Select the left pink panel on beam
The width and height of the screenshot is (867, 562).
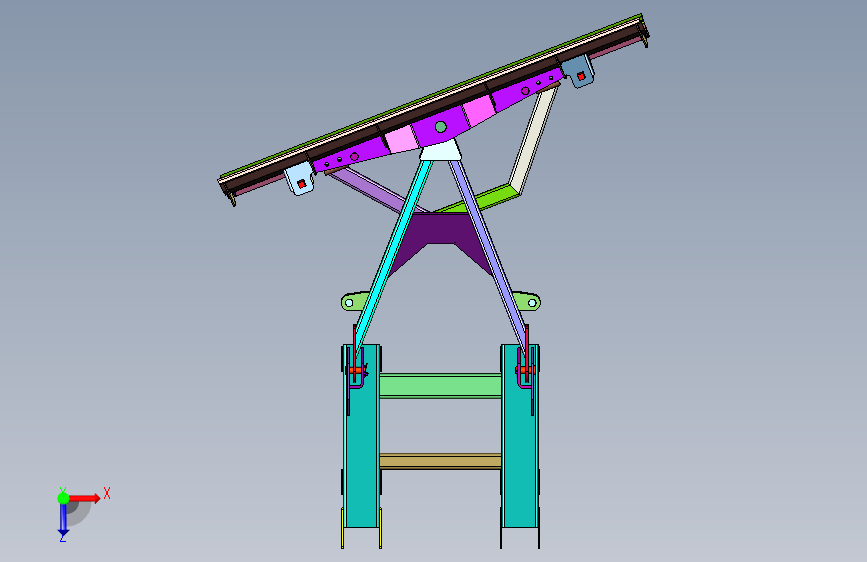pos(402,139)
